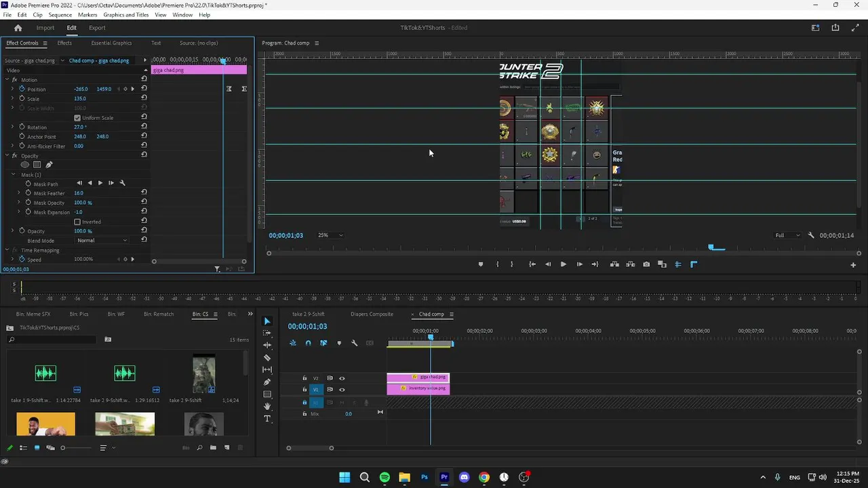Go to Home screen icon
This screenshot has width=868, height=488.
pos(18,28)
